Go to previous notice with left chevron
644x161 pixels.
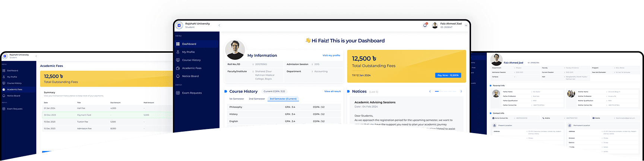tap(430, 91)
